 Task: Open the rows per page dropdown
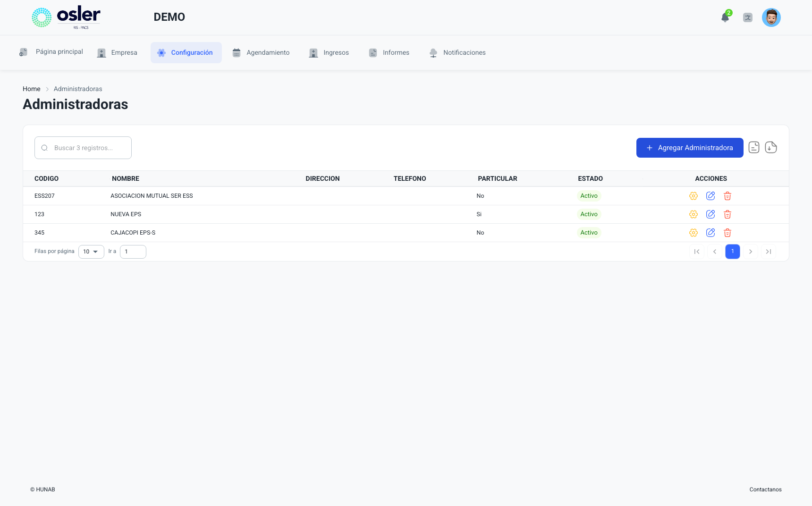(x=91, y=252)
